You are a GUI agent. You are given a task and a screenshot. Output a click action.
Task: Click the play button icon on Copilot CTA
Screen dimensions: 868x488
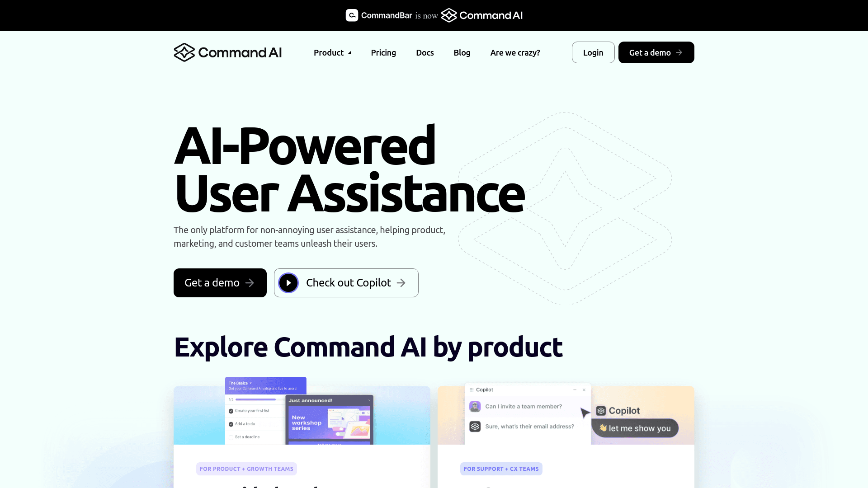(288, 282)
